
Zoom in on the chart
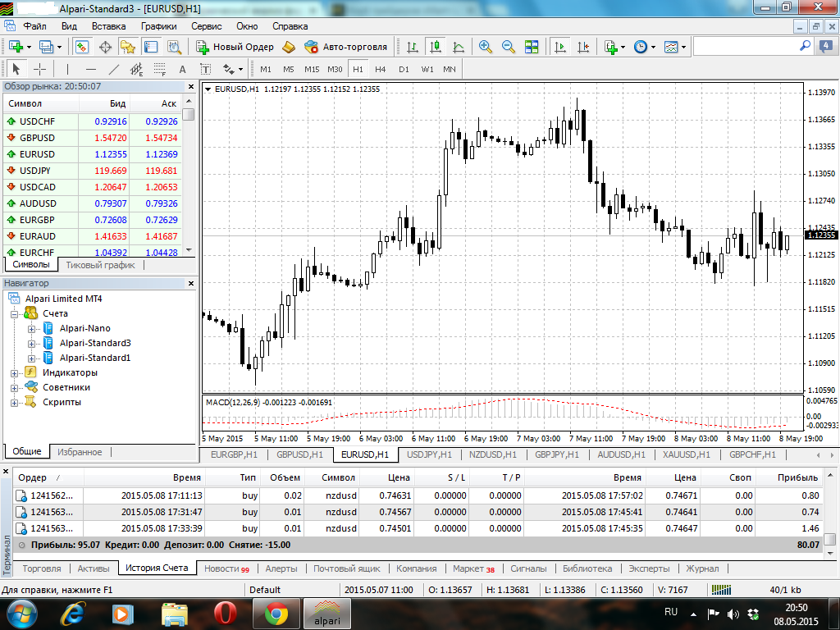coord(486,47)
